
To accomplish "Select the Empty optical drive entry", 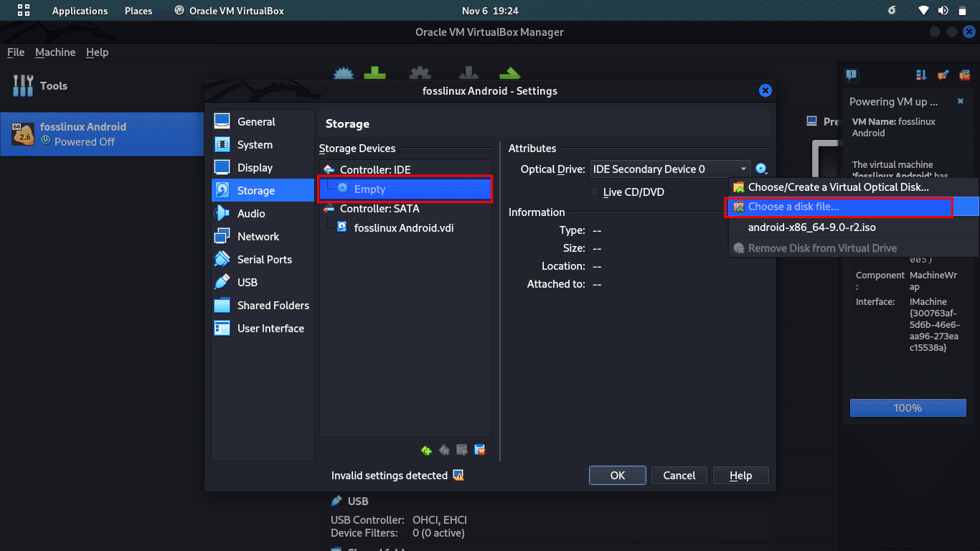I will (x=405, y=189).
